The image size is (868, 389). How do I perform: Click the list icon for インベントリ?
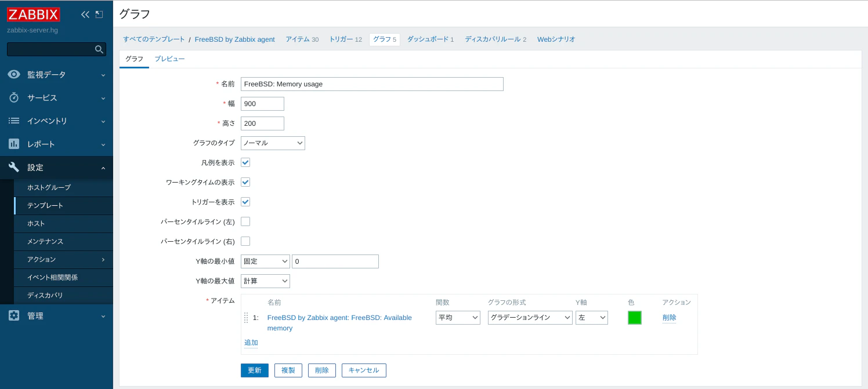click(x=14, y=121)
